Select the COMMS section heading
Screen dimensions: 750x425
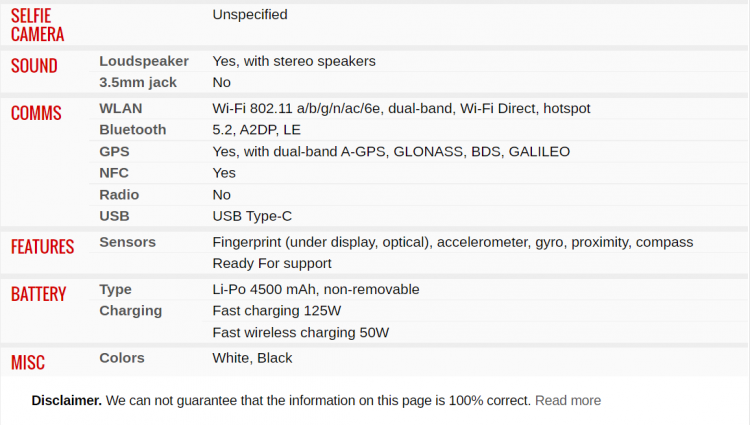point(36,113)
